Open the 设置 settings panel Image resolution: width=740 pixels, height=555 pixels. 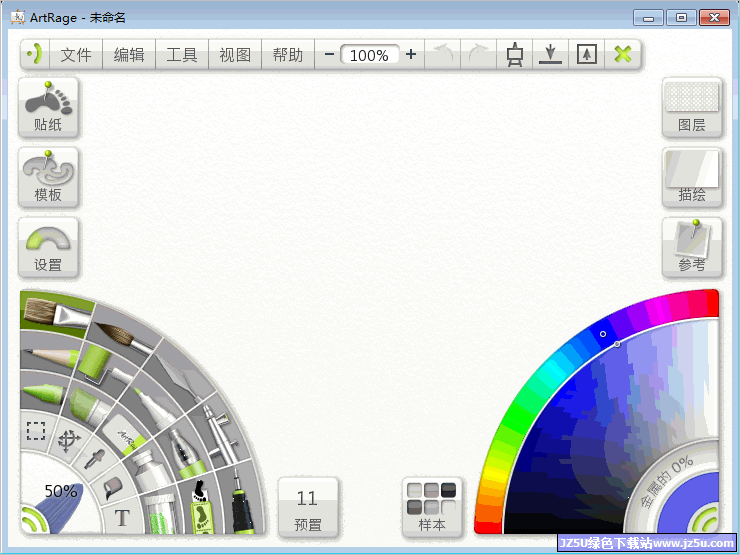pos(48,247)
